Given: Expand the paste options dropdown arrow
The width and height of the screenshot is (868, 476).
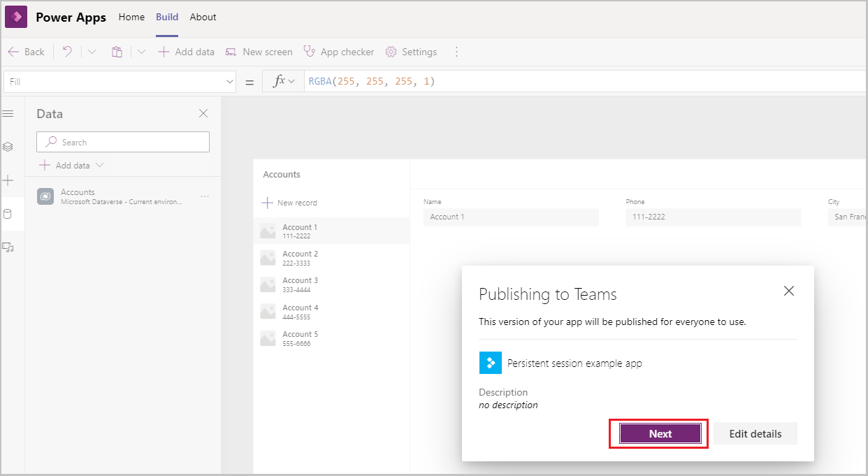Looking at the screenshot, I should pyautogui.click(x=141, y=52).
